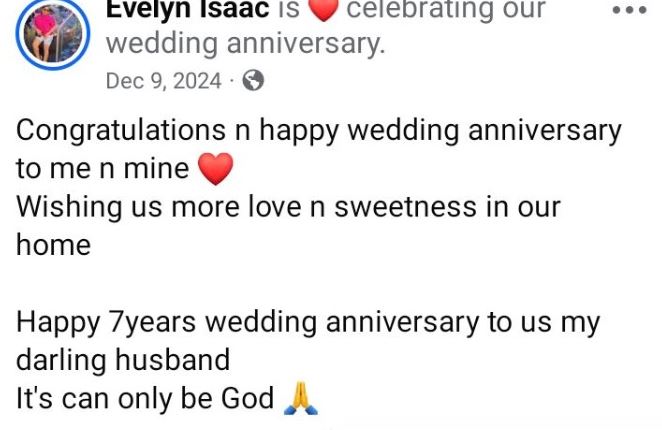Image resolution: width=662 pixels, height=430 pixels.
Task: Open the three-dot post options menu
Action: click(x=629, y=10)
